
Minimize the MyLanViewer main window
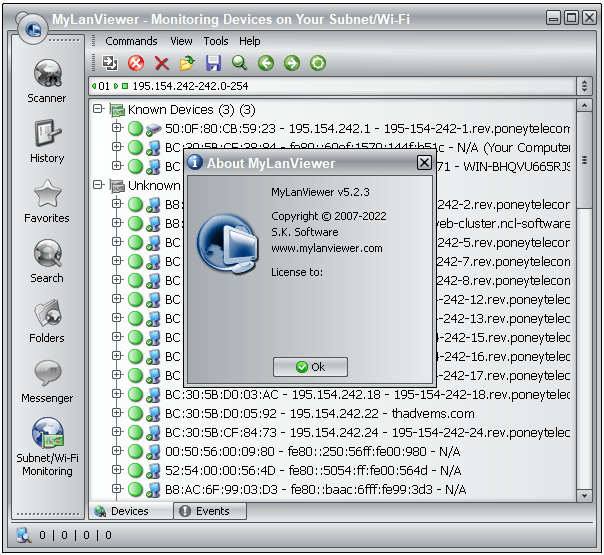(553, 18)
